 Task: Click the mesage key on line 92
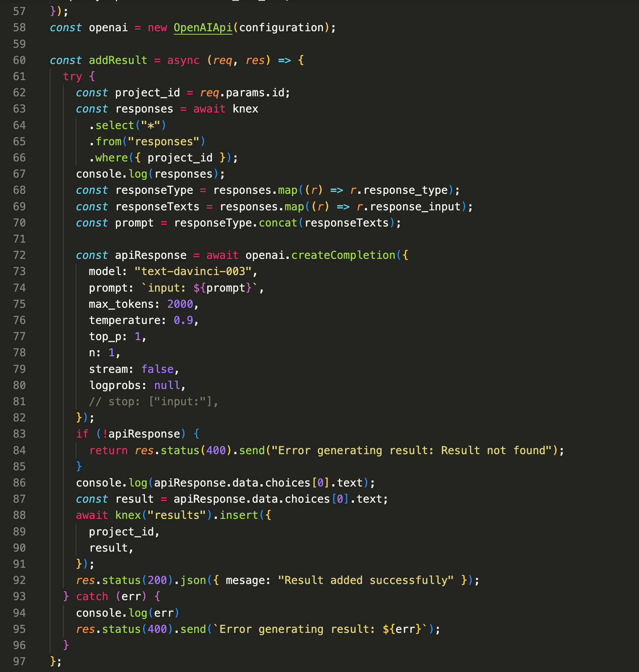coord(245,580)
